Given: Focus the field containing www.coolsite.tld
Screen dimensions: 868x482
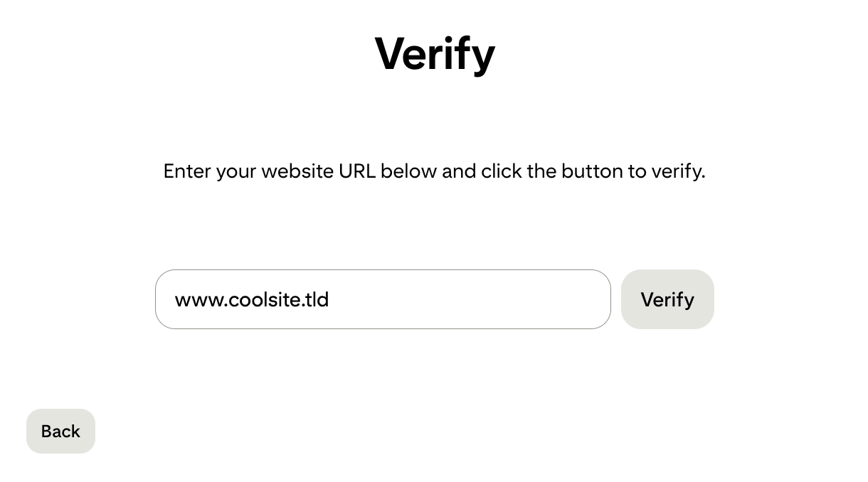Looking at the screenshot, I should coord(383,299).
